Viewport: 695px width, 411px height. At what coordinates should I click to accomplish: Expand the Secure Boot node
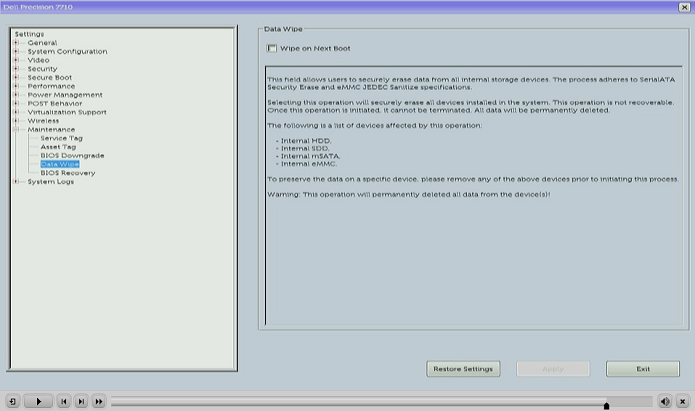[x=16, y=78]
